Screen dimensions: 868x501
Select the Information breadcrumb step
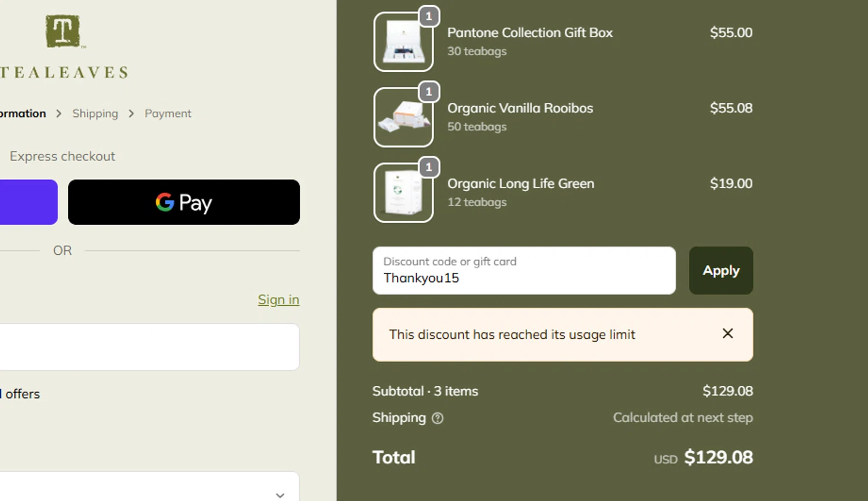click(23, 114)
